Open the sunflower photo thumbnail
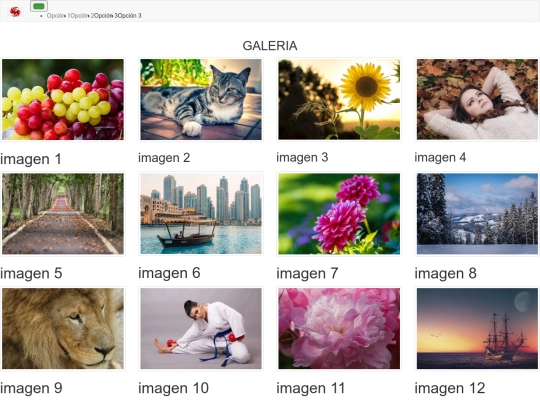This screenshot has height=405, width=540. tap(339, 100)
